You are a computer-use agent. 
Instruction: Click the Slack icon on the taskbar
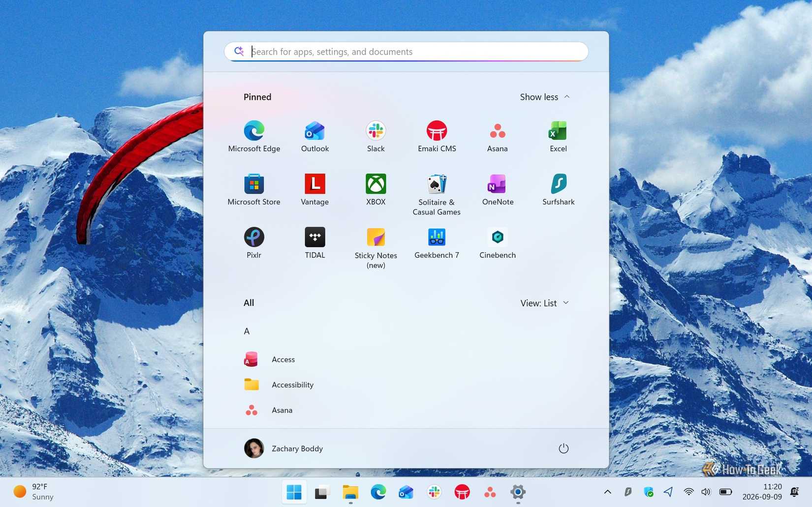coord(434,492)
